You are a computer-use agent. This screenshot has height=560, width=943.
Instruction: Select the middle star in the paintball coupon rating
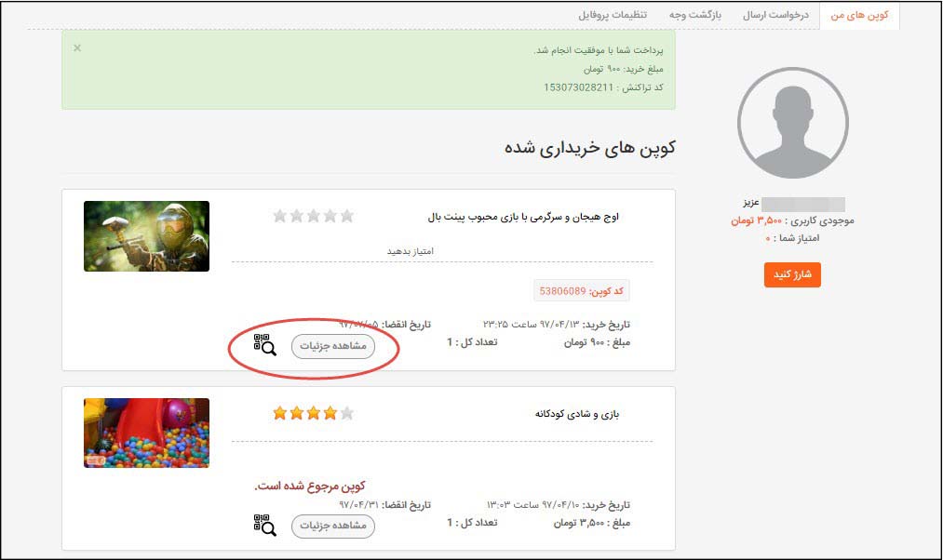point(313,216)
